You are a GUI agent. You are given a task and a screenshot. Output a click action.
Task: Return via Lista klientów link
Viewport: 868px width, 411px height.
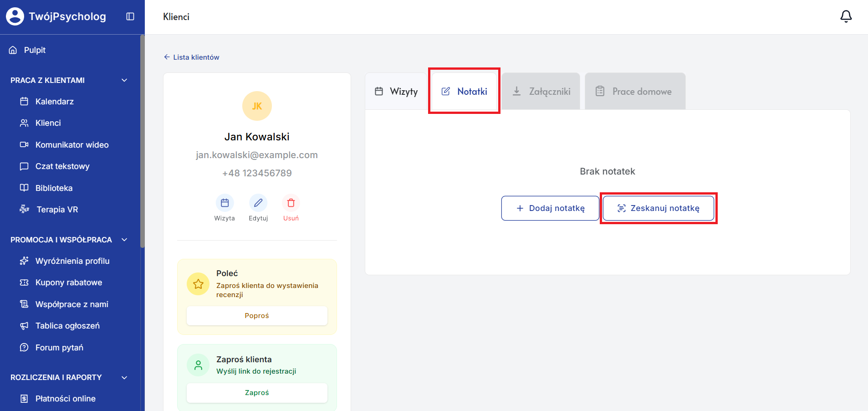(191, 57)
